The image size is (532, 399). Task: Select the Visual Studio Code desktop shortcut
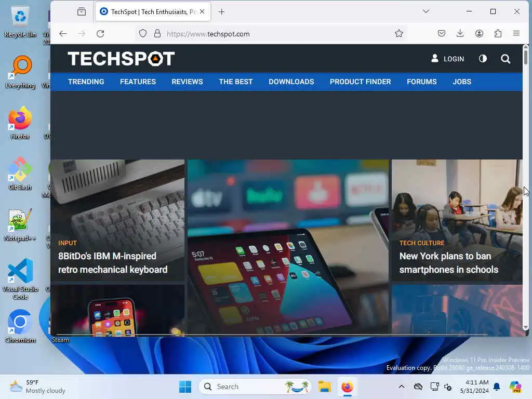click(x=20, y=279)
